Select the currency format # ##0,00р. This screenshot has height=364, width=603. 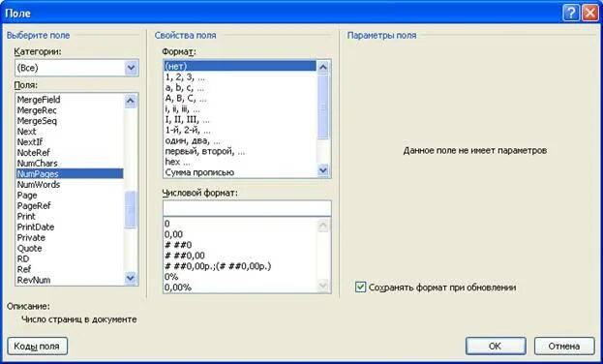[240, 266]
